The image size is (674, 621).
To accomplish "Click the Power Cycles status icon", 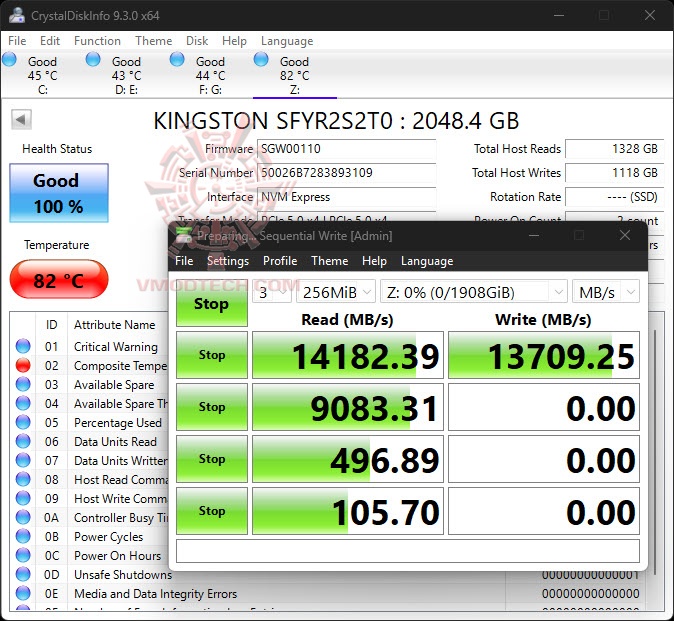I will (x=23, y=536).
